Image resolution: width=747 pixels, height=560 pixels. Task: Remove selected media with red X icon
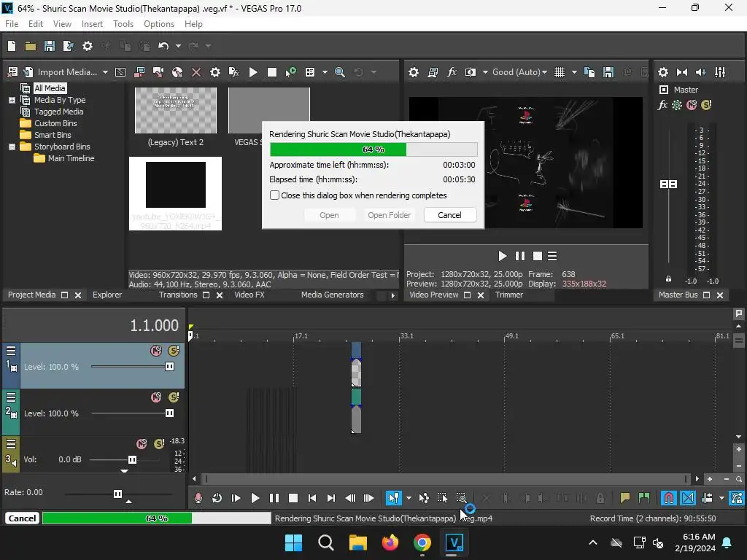196,72
